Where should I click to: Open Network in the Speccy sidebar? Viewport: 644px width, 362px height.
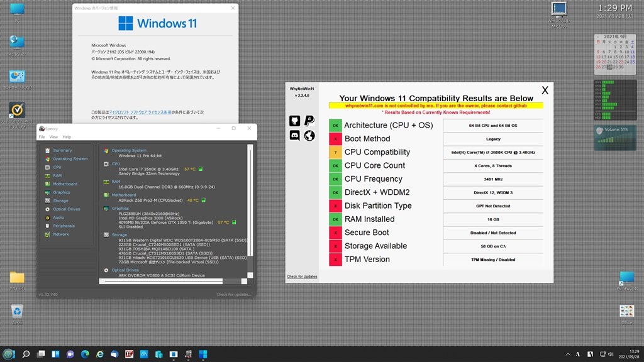pyautogui.click(x=61, y=234)
